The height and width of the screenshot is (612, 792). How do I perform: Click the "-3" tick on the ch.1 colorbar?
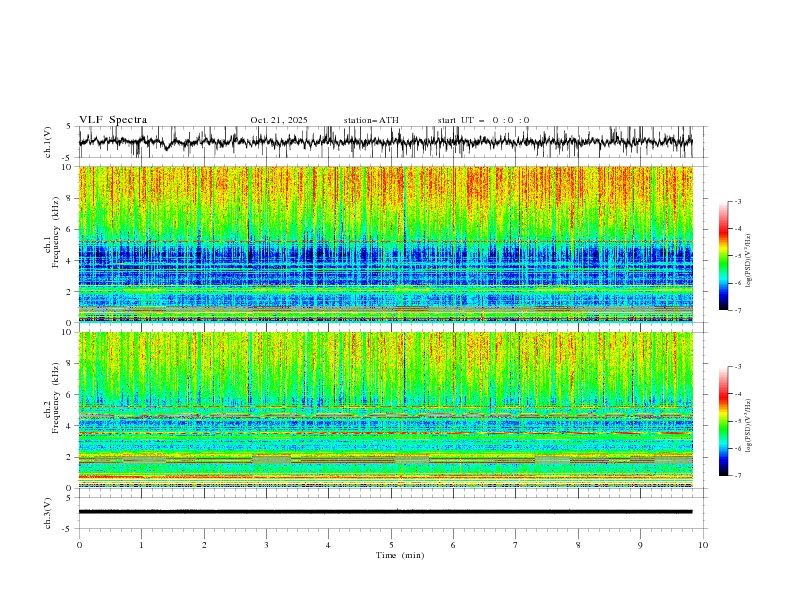(x=737, y=201)
